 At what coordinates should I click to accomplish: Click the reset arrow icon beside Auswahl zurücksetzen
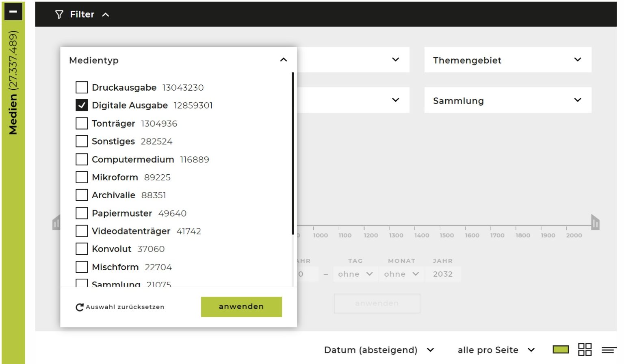[x=80, y=307]
